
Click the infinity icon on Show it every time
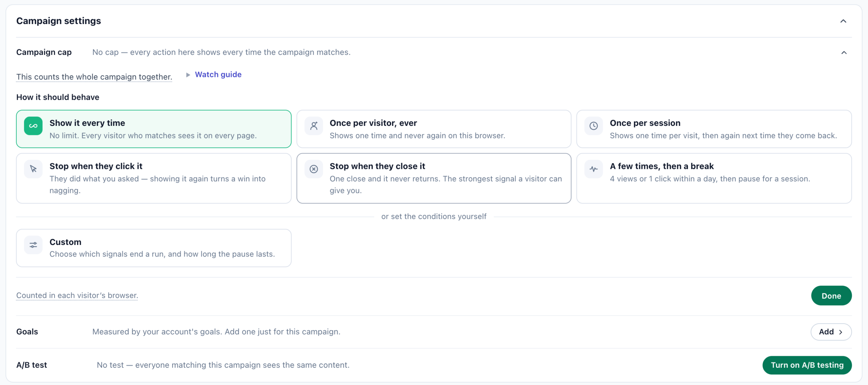coord(33,126)
